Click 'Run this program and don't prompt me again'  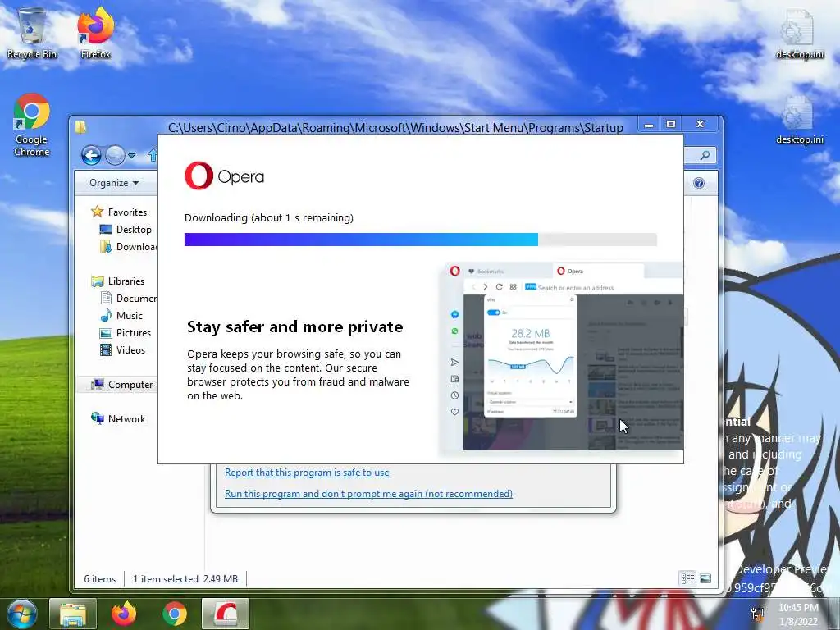pos(368,494)
